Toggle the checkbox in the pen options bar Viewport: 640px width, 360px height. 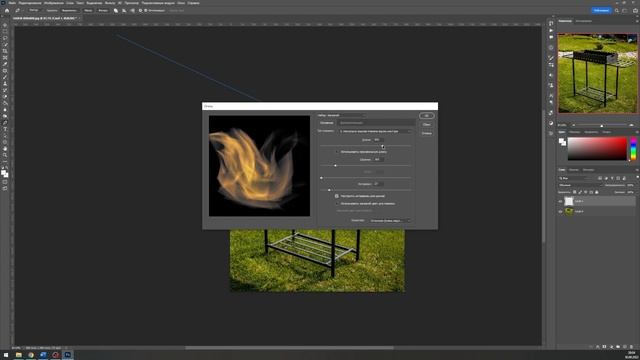(146, 11)
